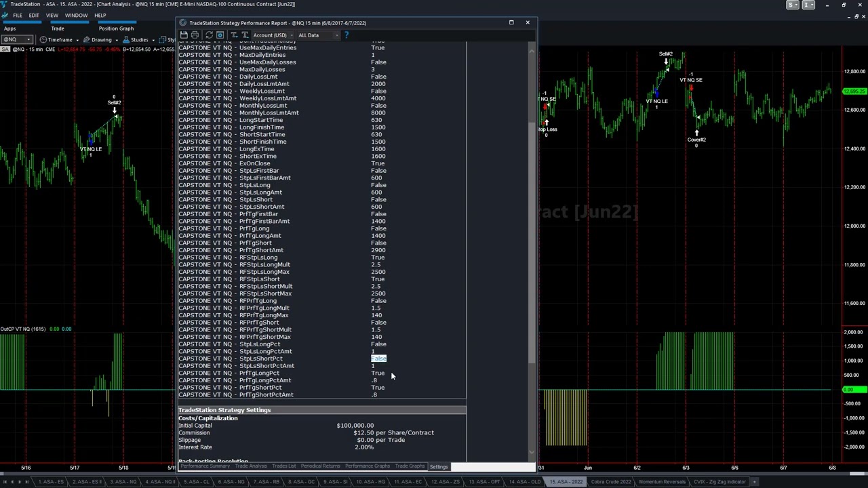Viewport: 868px width, 488px height.
Task: Open the EDIT menu
Action: [x=33, y=15]
